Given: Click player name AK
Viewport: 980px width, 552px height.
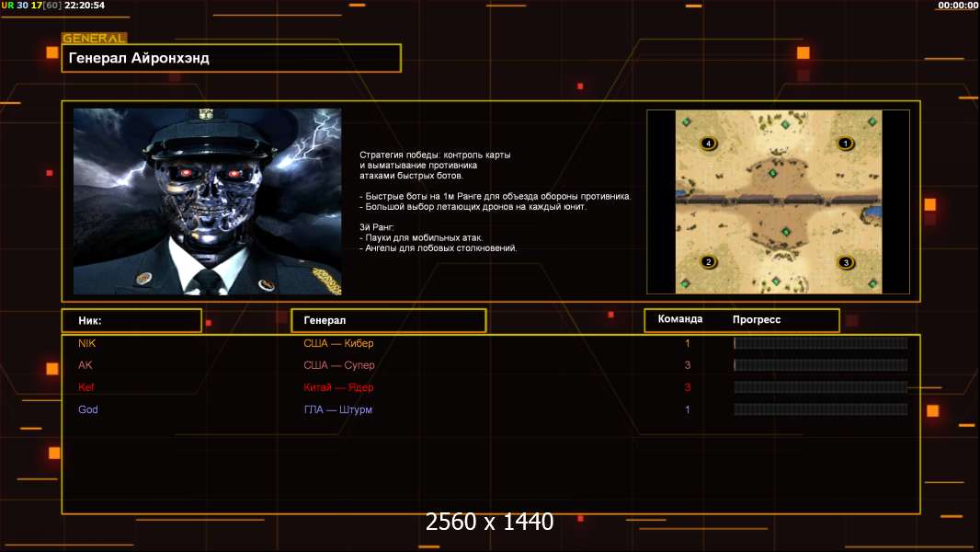Looking at the screenshot, I should 85,365.
